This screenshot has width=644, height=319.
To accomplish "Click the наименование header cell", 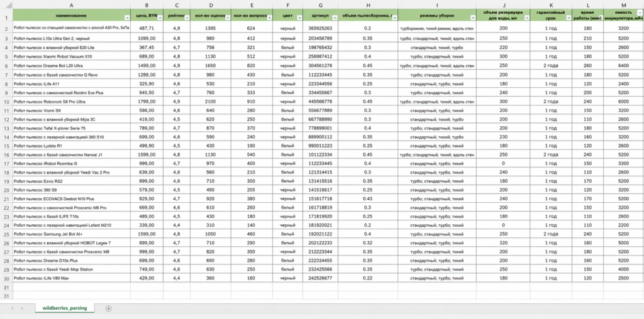I will (72, 15).
